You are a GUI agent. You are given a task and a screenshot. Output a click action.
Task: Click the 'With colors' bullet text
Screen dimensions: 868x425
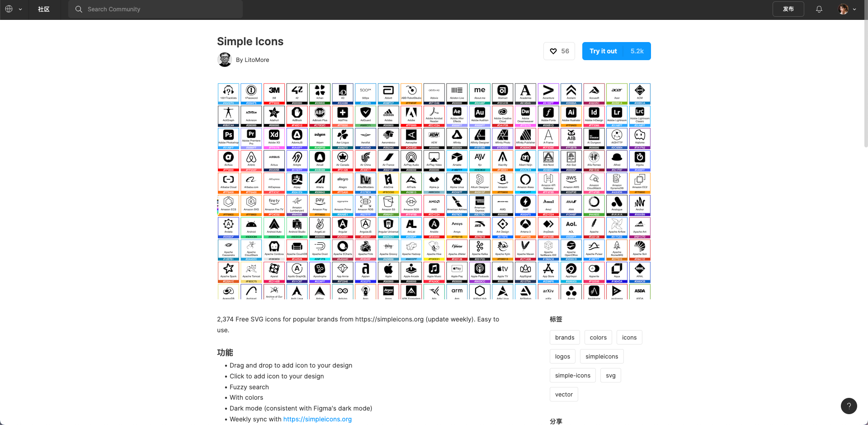tap(246, 397)
